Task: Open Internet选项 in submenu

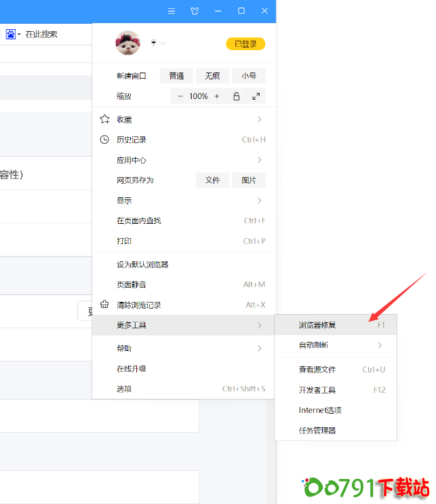Action: [336, 410]
